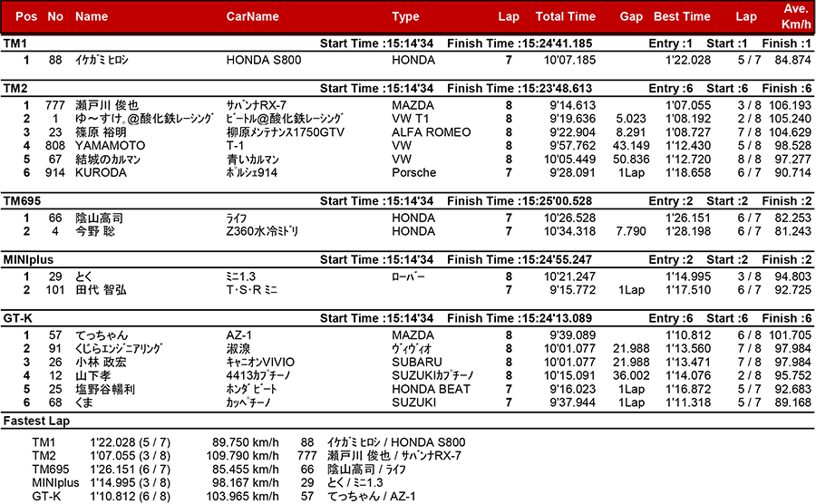Click car type 'HONDA BEAT'

pos(431,390)
